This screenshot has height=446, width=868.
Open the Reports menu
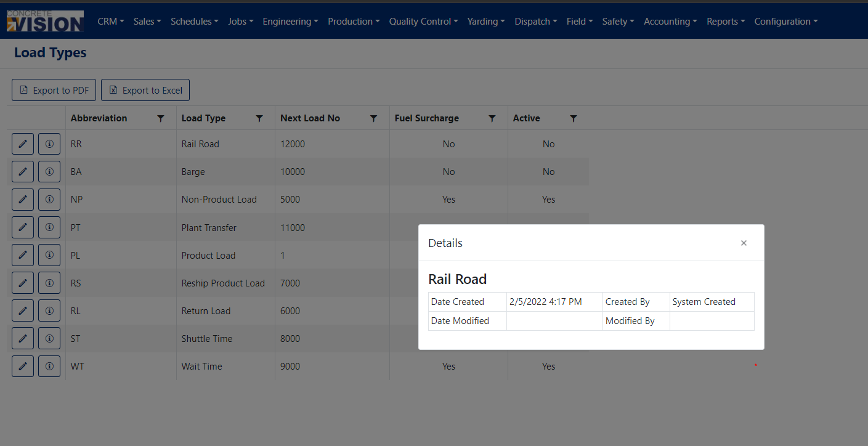pos(726,21)
